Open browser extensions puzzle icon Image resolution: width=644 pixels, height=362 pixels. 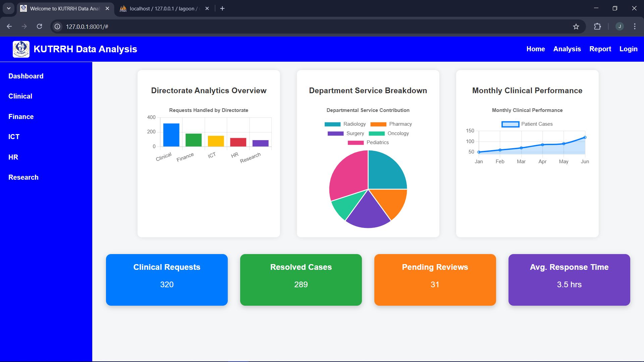[x=597, y=26]
